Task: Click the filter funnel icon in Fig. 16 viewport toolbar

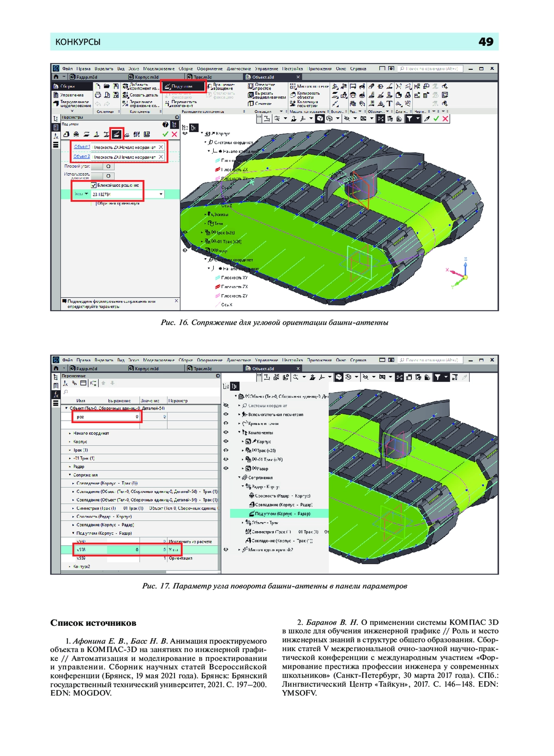Action: (x=409, y=119)
